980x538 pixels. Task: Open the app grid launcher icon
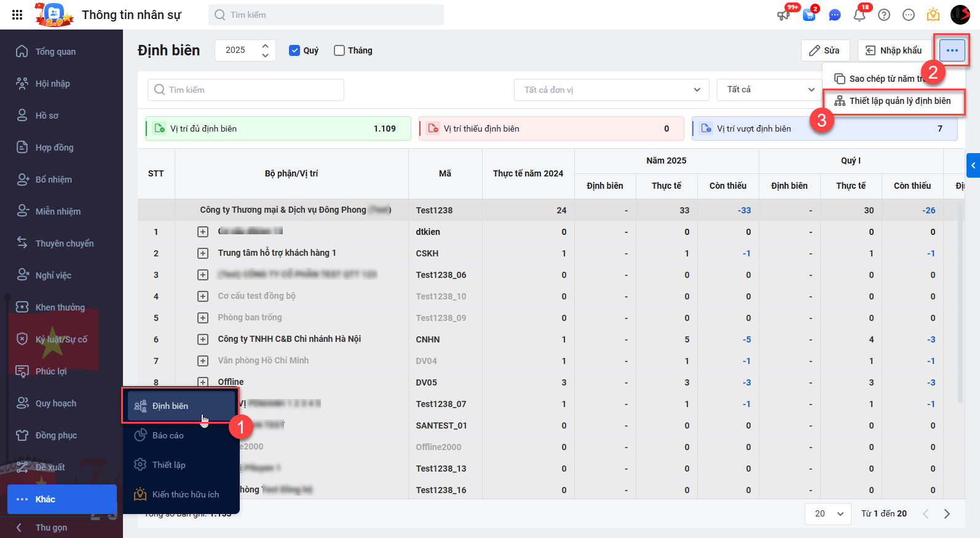[17, 15]
